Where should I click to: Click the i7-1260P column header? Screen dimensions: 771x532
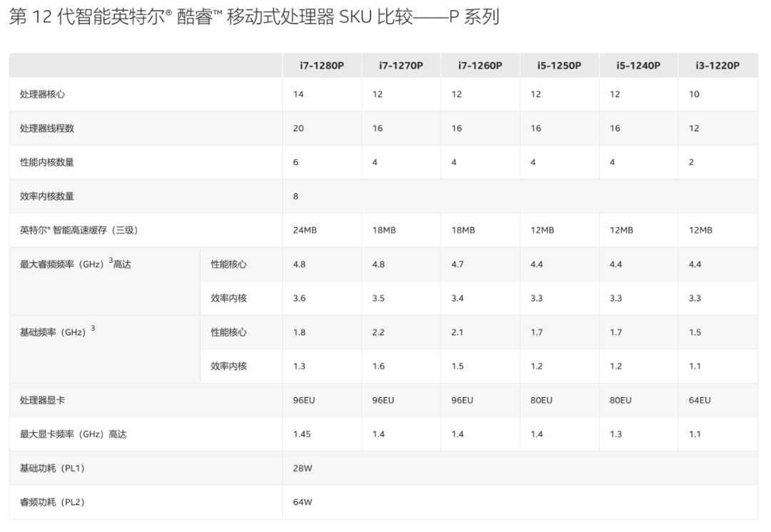(x=480, y=66)
